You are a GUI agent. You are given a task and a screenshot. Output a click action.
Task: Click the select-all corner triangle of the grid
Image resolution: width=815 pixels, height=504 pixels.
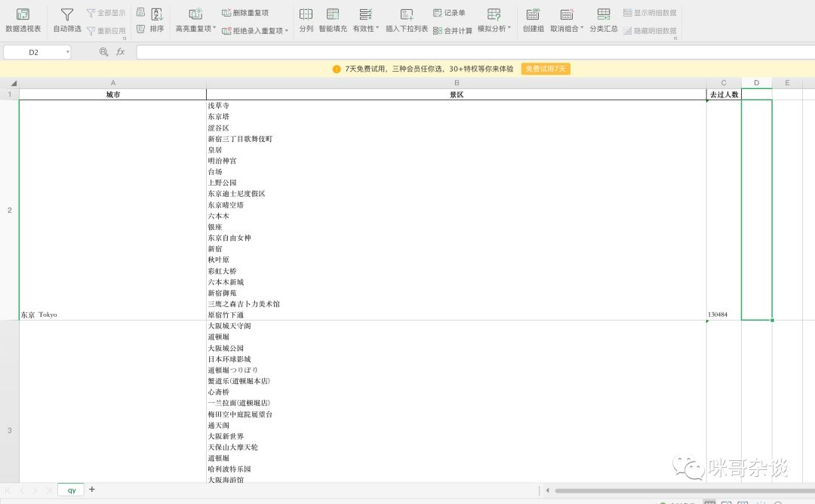[14, 83]
